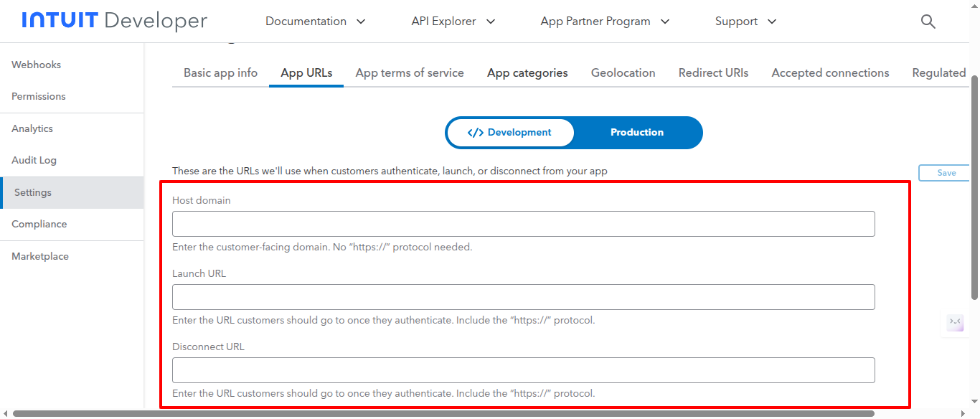The width and height of the screenshot is (980, 419).
Task: Switch to Development environment toggle
Action: (x=510, y=133)
